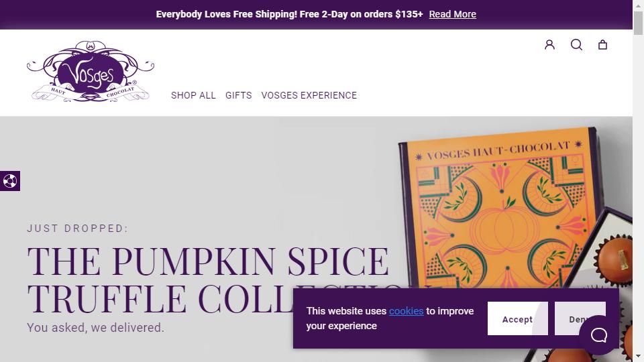Follow the Read More shipping link
Screen dimensions: 644x362
[x=453, y=14]
